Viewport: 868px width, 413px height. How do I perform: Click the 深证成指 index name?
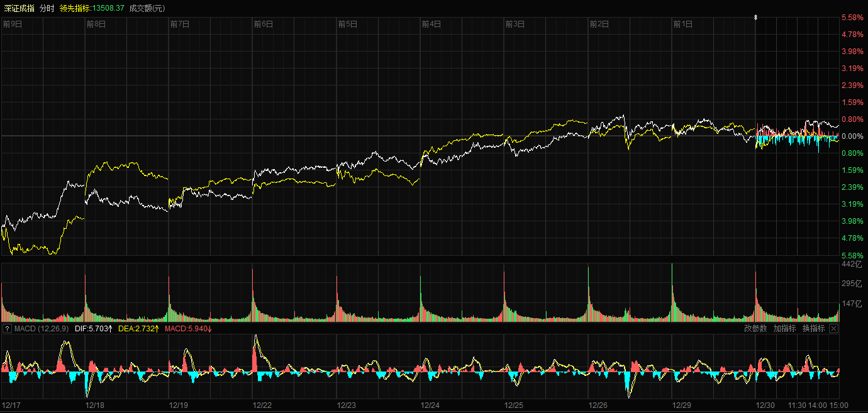[x=19, y=8]
